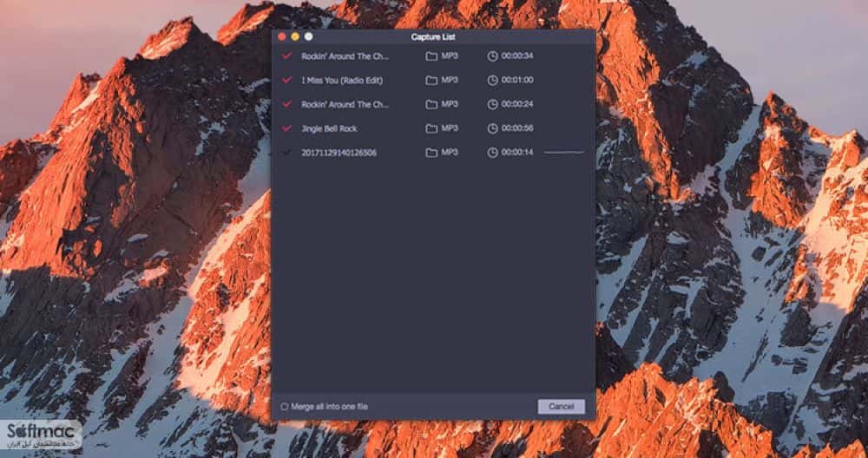Uncheck the Rockin' track lasting 00:00:34
868x458 pixels.
click(286, 56)
